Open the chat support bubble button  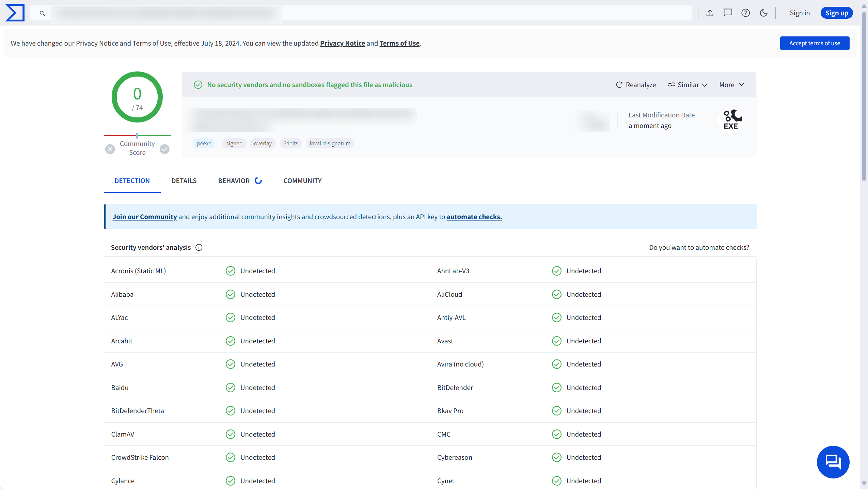[x=833, y=462]
